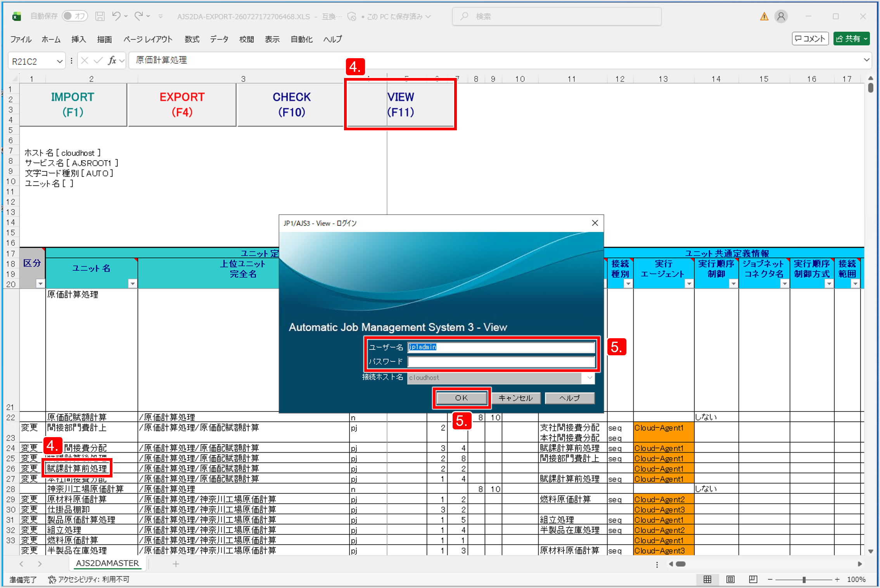880x588 pixels.
Task: Click the yellow warning triangle icon
Action: (764, 16)
